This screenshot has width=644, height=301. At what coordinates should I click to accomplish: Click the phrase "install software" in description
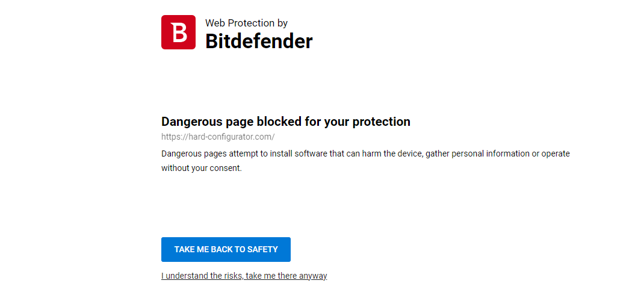coord(299,154)
